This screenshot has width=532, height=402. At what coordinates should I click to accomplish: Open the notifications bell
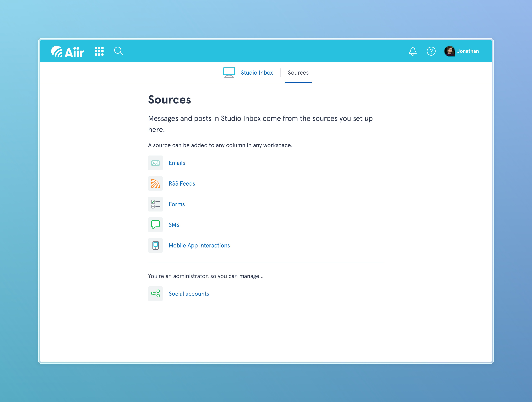(413, 51)
